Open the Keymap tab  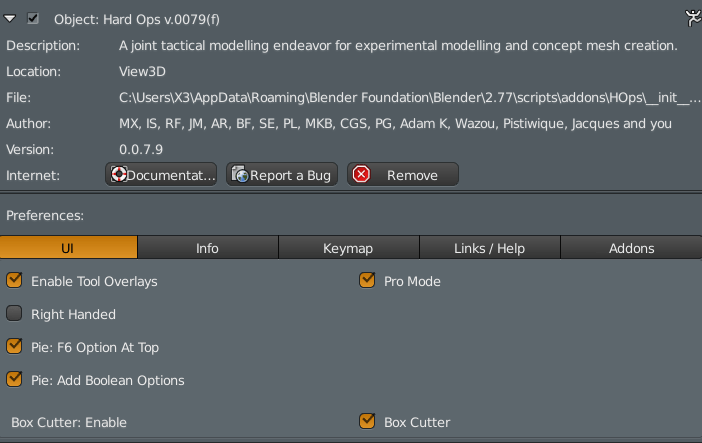coord(348,248)
